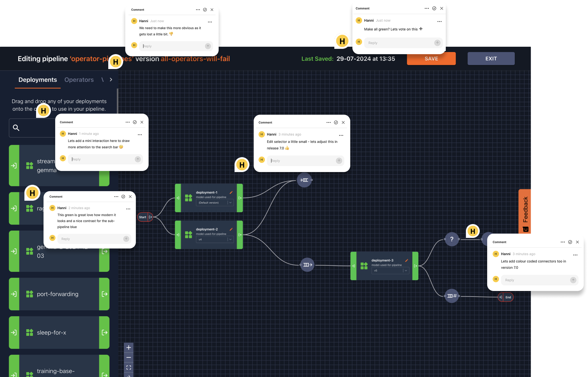Select the Deployments tab
The image size is (588, 377).
[x=38, y=80]
